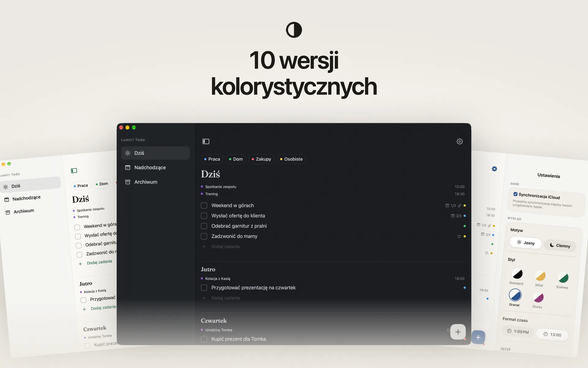Click Dodaj zadanie under Dziś in left window
The width and height of the screenshot is (588, 368).
click(x=99, y=262)
